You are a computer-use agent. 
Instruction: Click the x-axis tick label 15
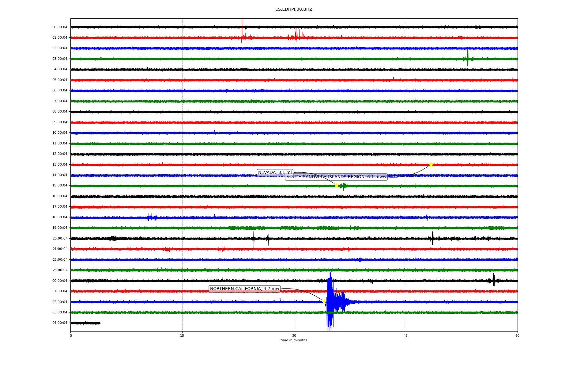tap(182, 335)
